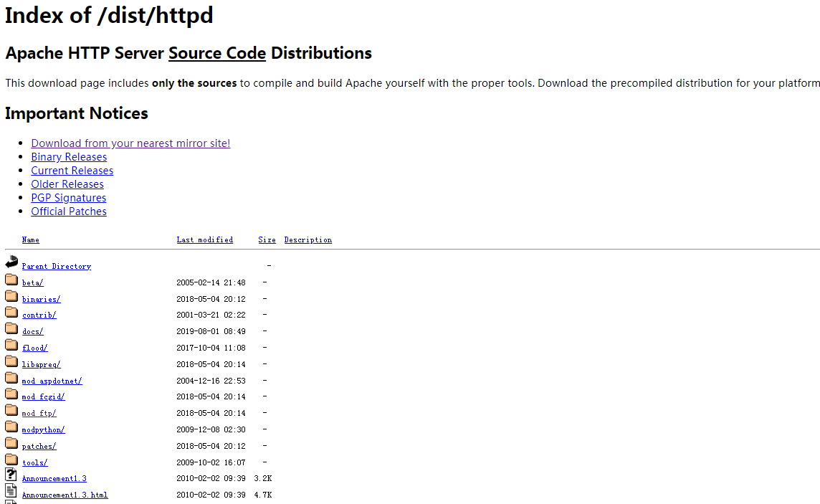
Task: Open the binaries/ directory link
Action: click(x=42, y=299)
